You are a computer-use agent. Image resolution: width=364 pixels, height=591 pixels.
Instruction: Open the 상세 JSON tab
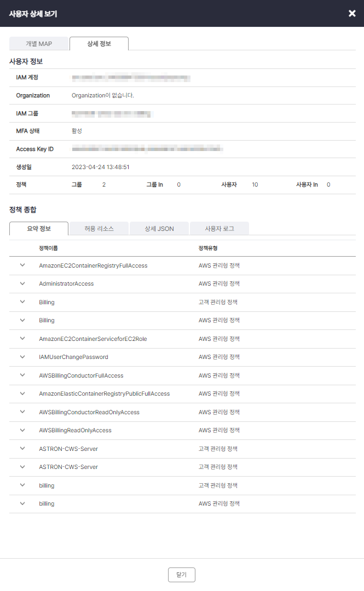point(159,228)
